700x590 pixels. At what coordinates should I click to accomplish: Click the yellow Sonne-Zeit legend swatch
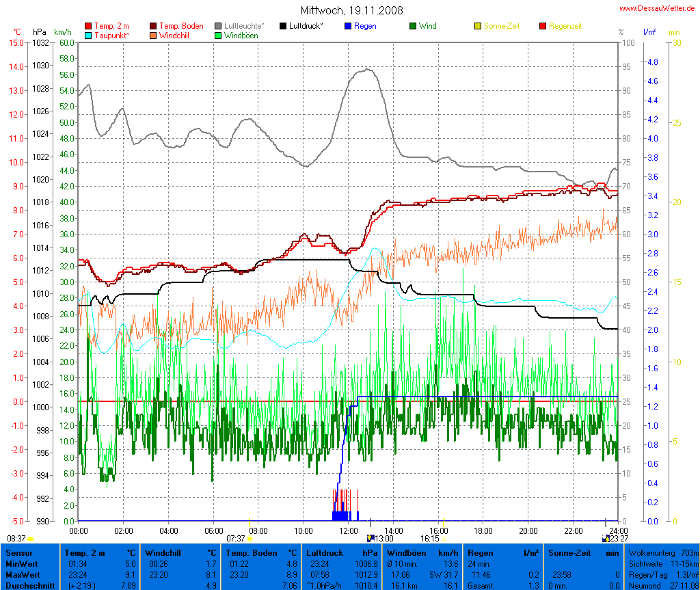click(479, 26)
